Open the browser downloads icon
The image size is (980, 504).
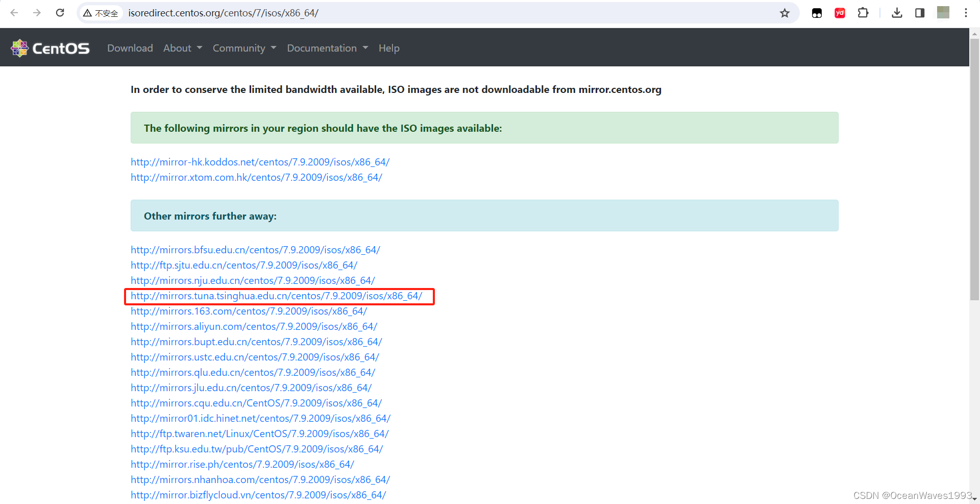[897, 13]
